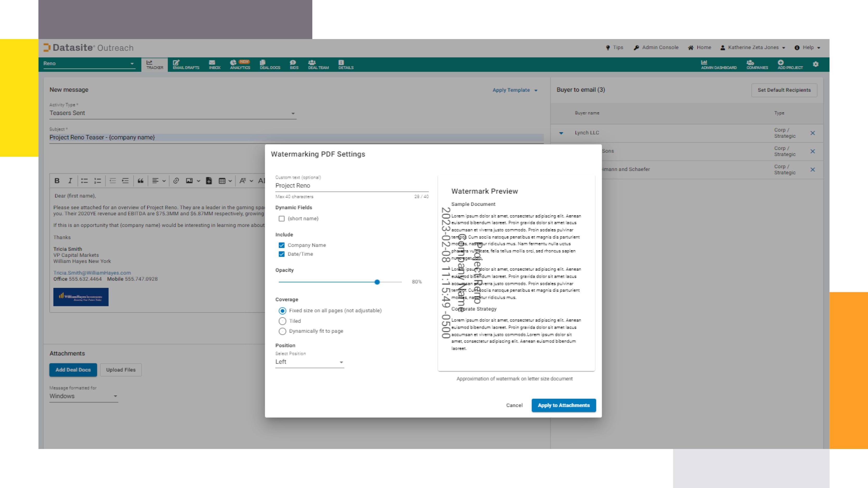
Task: Open the Companies page
Action: pos(757,64)
